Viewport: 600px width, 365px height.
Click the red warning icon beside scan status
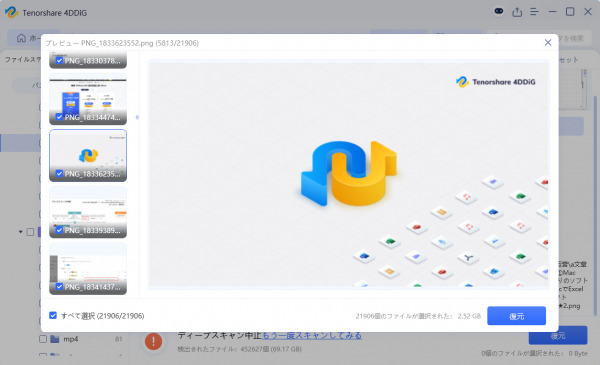tap(153, 341)
